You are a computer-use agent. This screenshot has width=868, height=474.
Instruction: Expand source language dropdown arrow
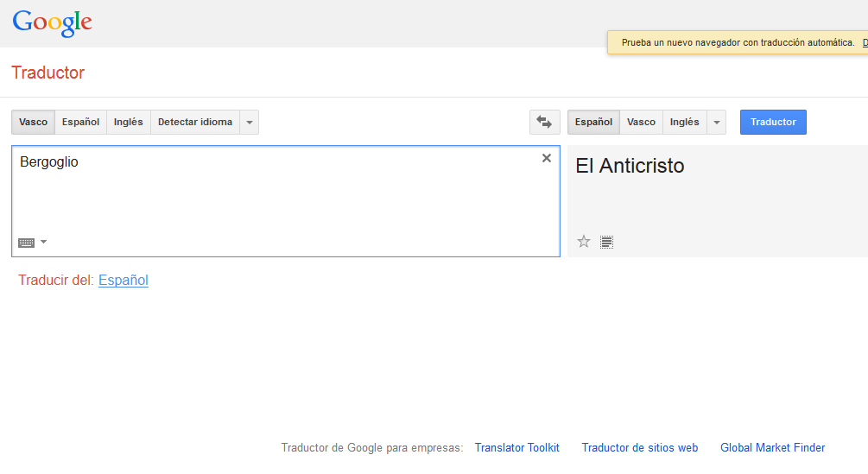pyautogui.click(x=249, y=123)
